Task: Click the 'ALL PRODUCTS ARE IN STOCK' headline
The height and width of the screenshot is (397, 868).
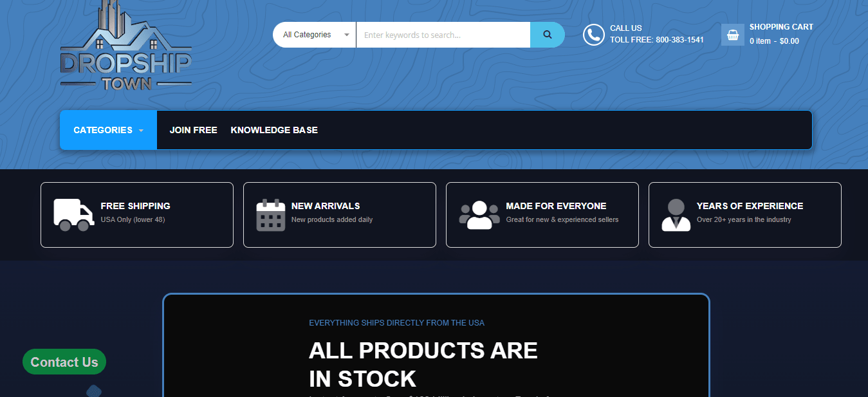Action: pos(423,365)
